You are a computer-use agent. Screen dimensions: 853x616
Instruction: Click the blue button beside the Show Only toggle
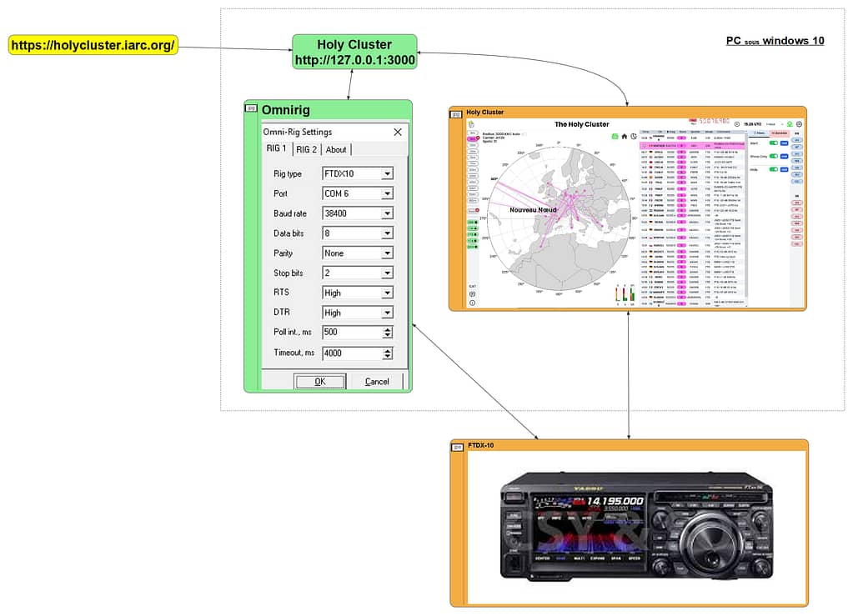click(784, 156)
